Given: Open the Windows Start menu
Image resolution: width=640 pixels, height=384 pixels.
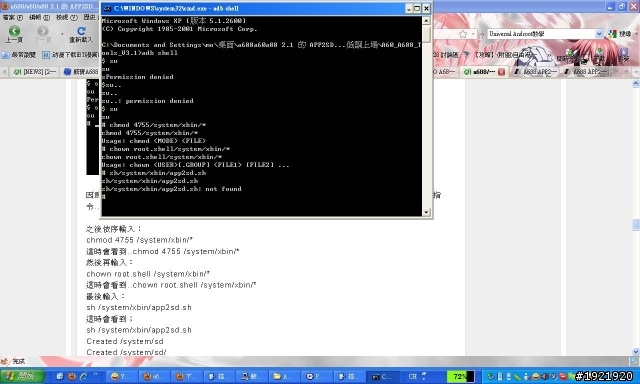Looking at the screenshot, I should pyautogui.click(x=22, y=376).
